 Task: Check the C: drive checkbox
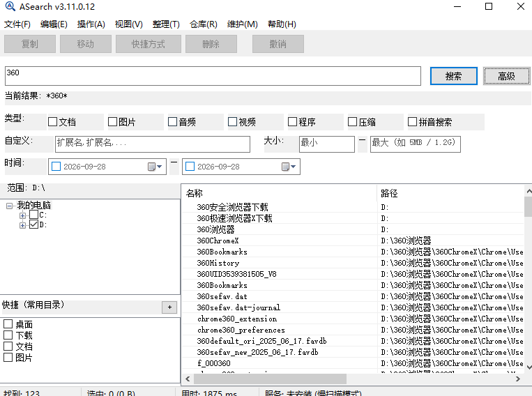tap(33, 215)
